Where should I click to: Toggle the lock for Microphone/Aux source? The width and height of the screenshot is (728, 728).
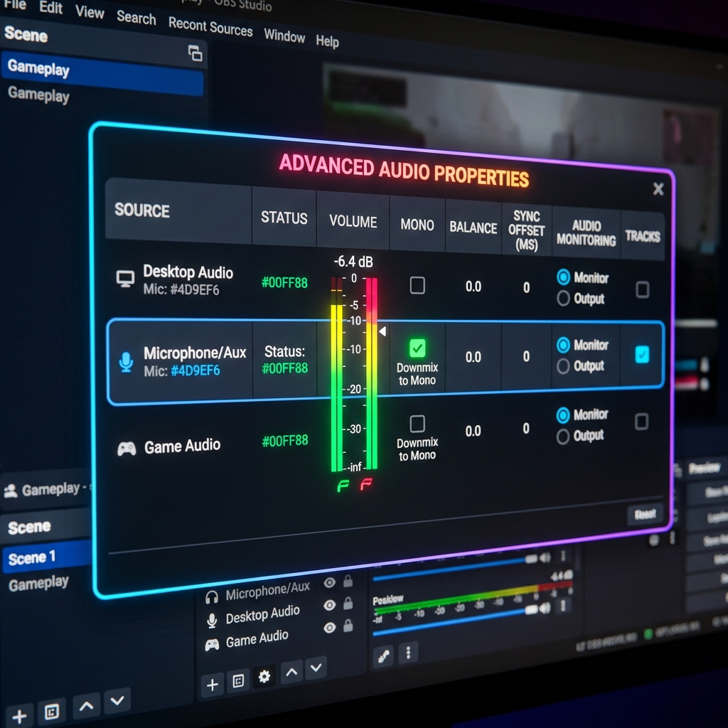[348, 581]
